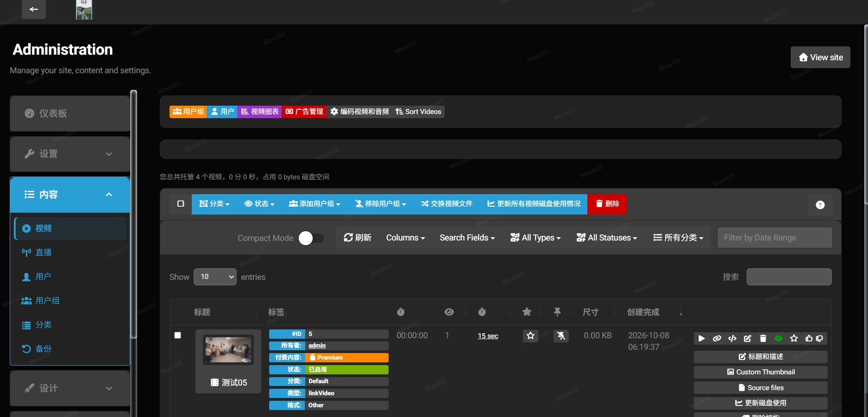
Task: Click the link icon in the video row actions
Action: pyautogui.click(x=717, y=339)
